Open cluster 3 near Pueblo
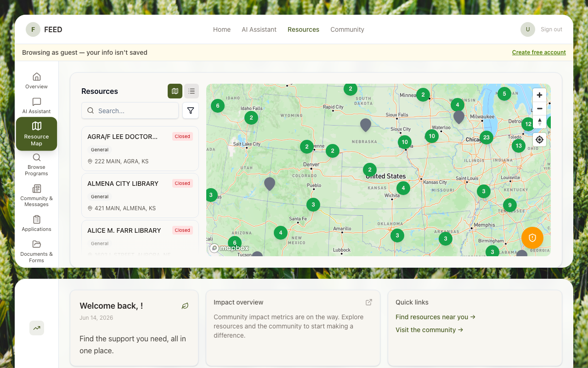Screen dimensions: 588x368 pos(313,205)
